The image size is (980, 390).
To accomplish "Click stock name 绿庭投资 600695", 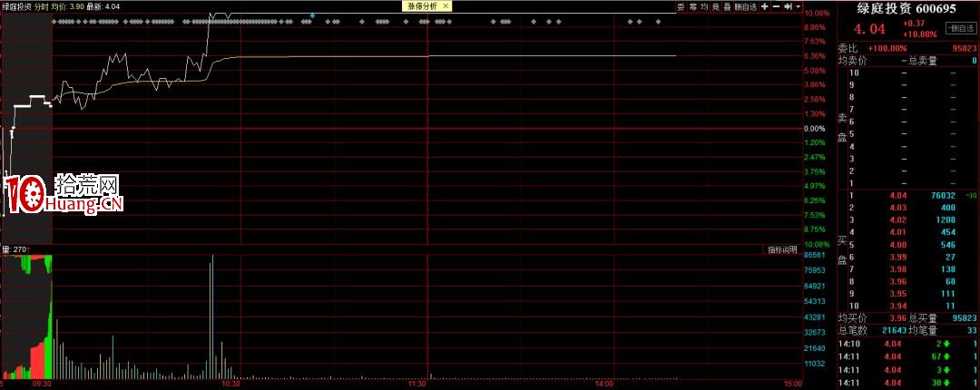I will 908,8.
